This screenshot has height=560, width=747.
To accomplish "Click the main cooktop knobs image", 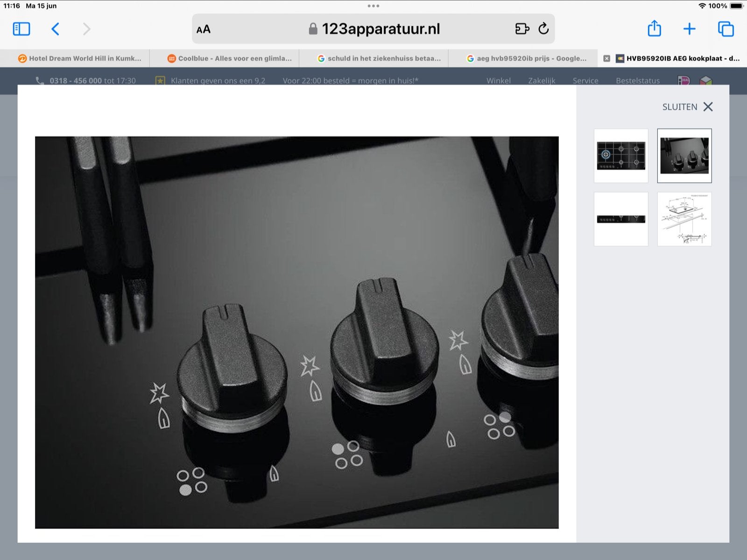I will click(297, 332).
